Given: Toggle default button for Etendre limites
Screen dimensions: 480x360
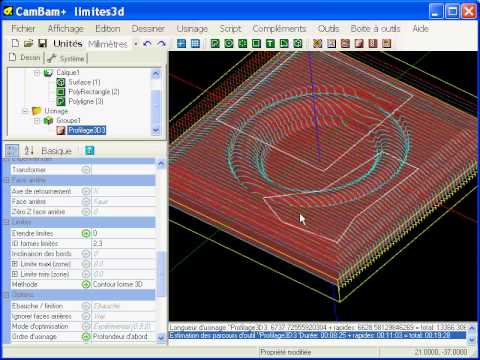Looking at the screenshot, I should [x=86, y=233].
